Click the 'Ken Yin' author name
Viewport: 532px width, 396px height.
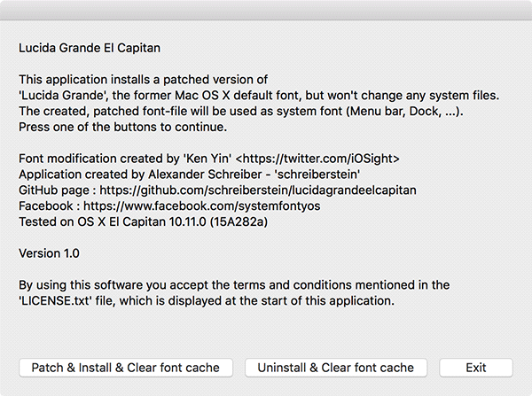211,159
